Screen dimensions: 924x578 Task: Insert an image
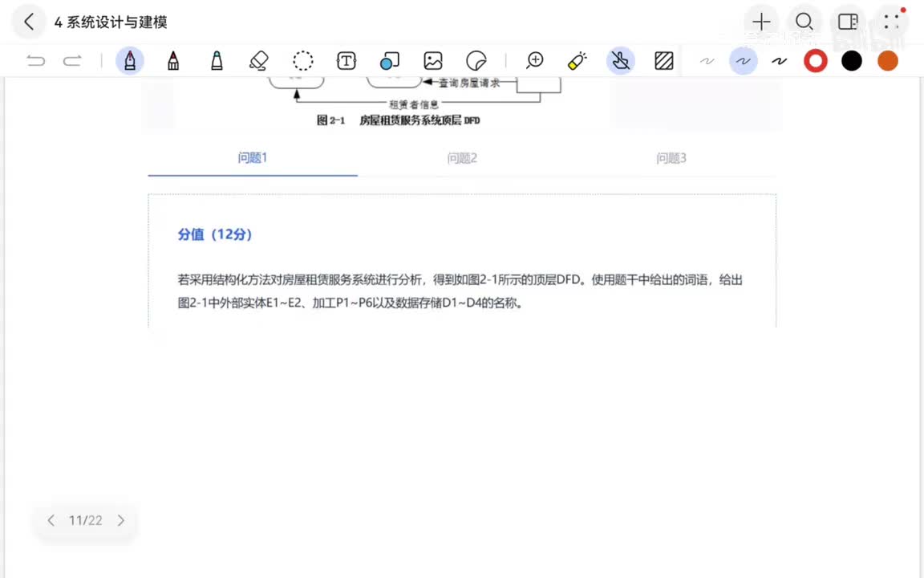tap(433, 61)
